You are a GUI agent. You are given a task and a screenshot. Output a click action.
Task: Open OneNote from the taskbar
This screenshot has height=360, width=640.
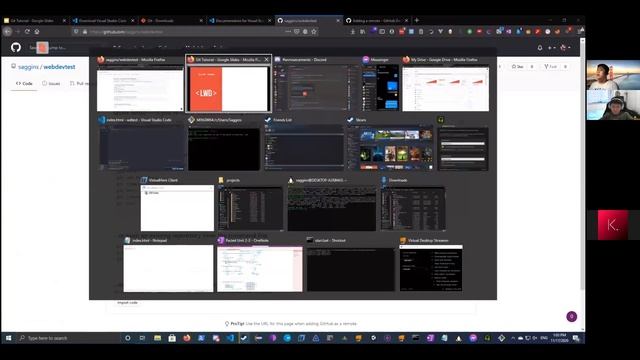430,338
